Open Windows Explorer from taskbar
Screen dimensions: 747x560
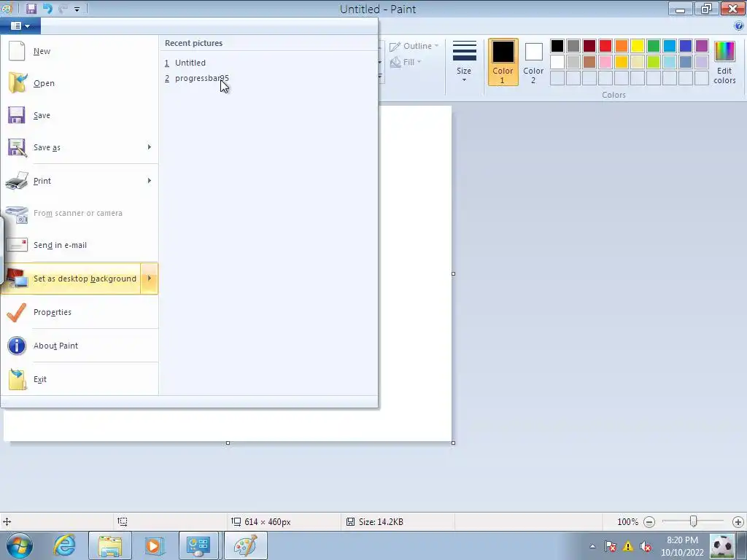(110, 545)
